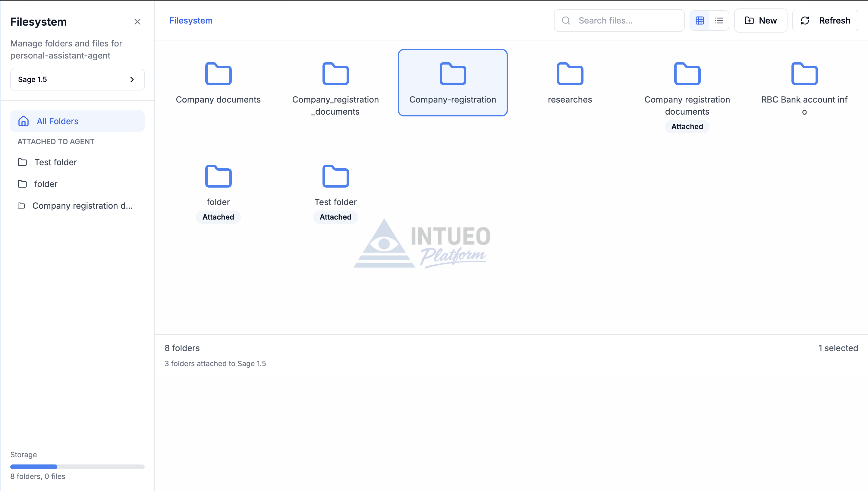Collapse the Attached to Agent section

click(x=56, y=141)
